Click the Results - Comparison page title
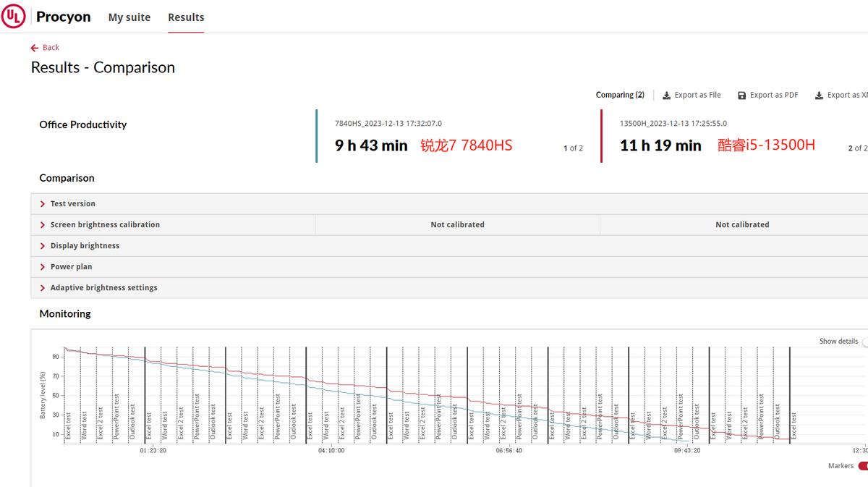This screenshot has width=868, height=487. coord(103,67)
